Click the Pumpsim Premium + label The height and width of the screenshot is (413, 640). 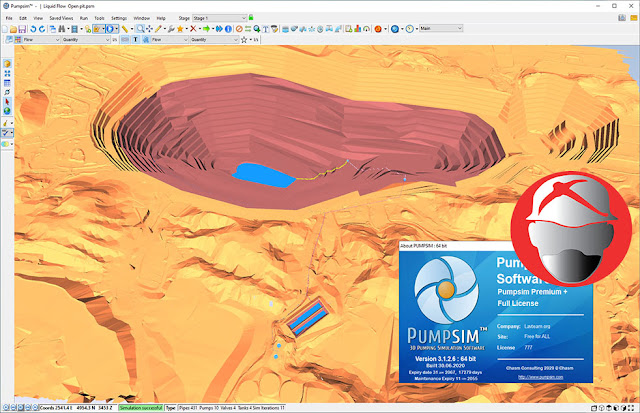pos(532,292)
